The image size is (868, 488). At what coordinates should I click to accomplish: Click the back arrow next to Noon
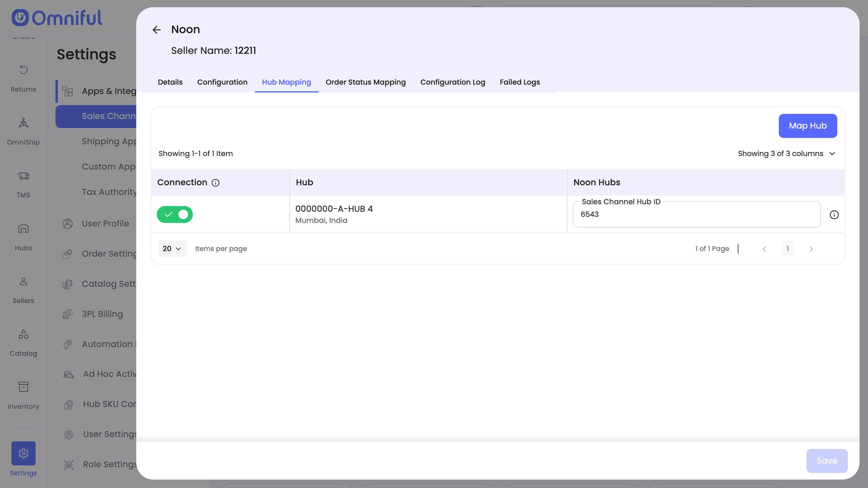pos(156,30)
